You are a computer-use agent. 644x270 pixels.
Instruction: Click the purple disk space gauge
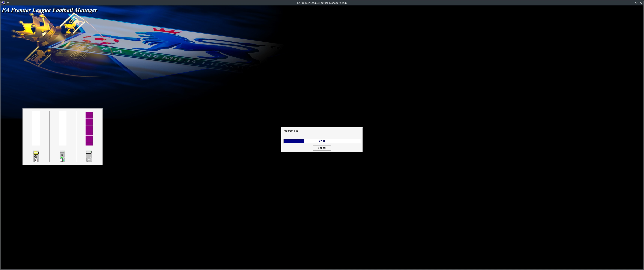(x=89, y=128)
